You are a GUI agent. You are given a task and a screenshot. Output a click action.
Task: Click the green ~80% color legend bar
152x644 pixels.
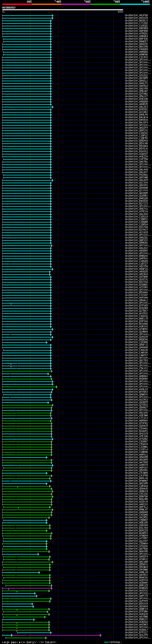coord(105,4)
